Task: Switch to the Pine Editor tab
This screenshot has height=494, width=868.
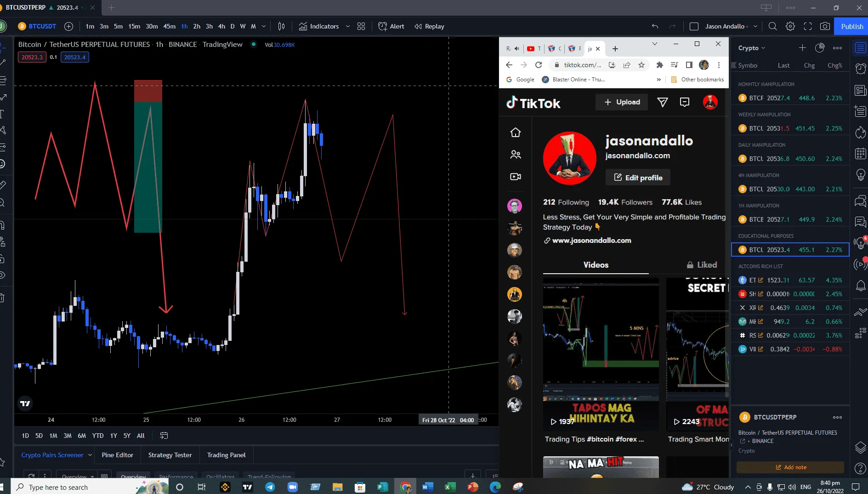Action: coord(117,455)
